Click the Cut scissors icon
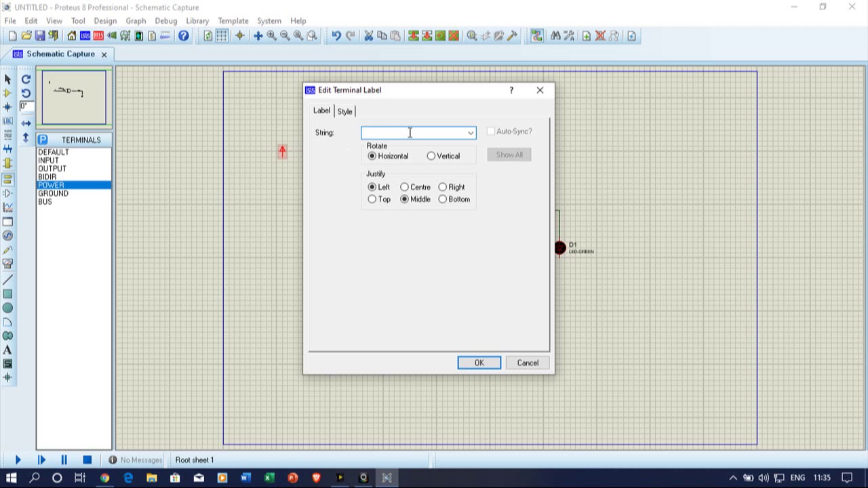 [368, 36]
